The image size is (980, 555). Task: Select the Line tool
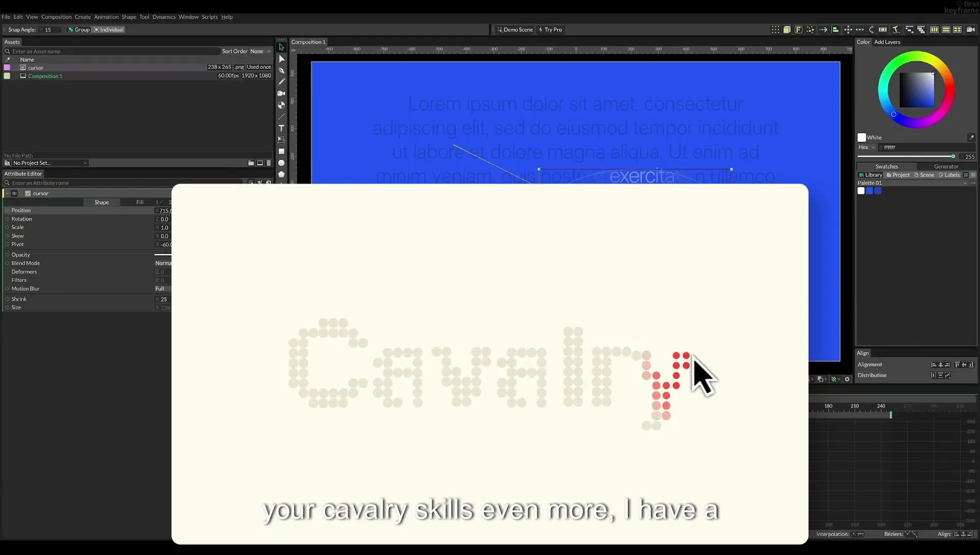(281, 117)
